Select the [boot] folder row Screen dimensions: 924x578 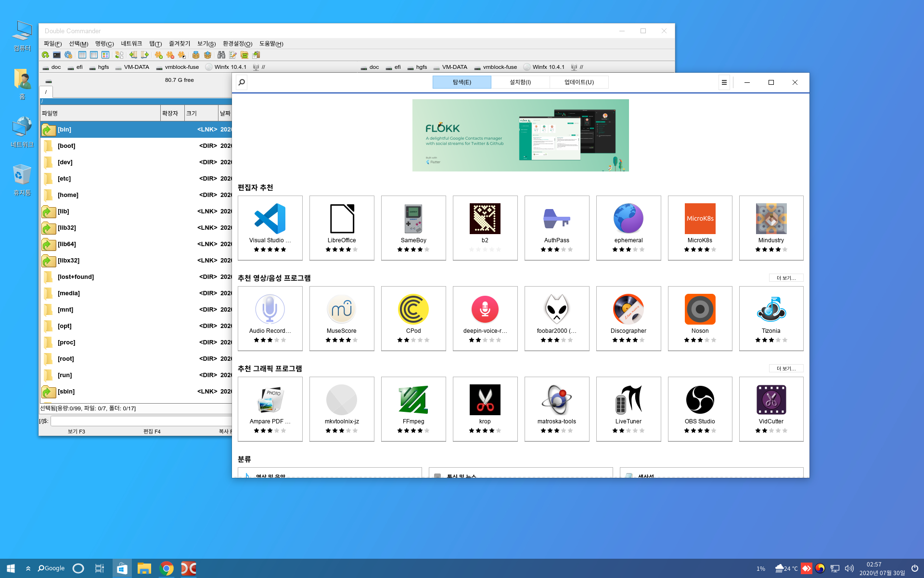[136, 146]
